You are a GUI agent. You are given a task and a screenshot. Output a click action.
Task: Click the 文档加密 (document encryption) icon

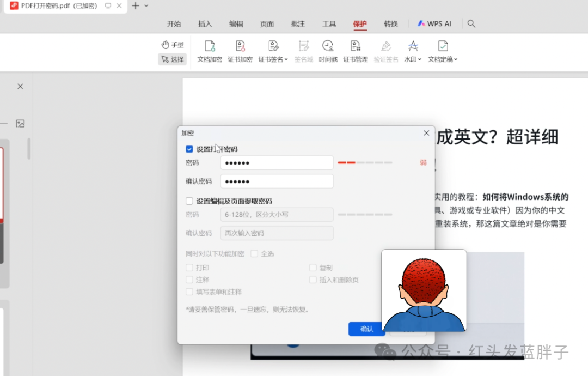(209, 47)
